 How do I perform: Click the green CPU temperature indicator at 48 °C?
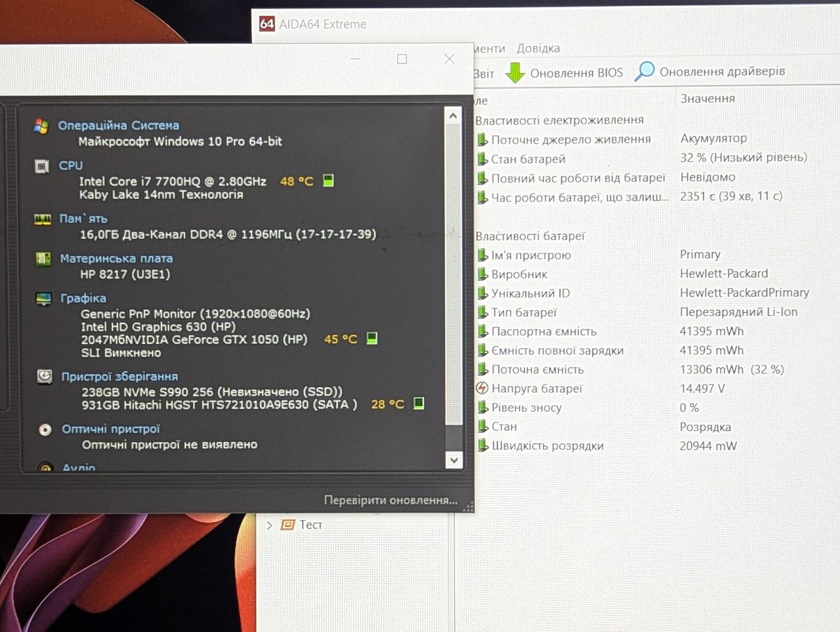(329, 180)
